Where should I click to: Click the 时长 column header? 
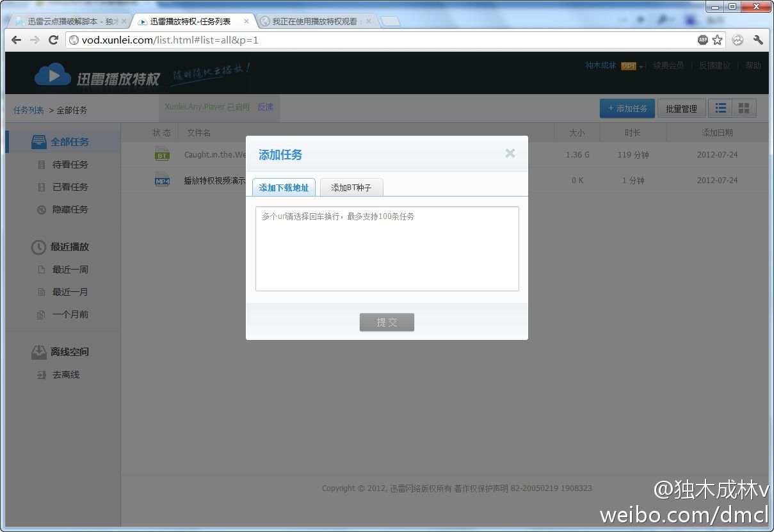(x=633, y=133)
